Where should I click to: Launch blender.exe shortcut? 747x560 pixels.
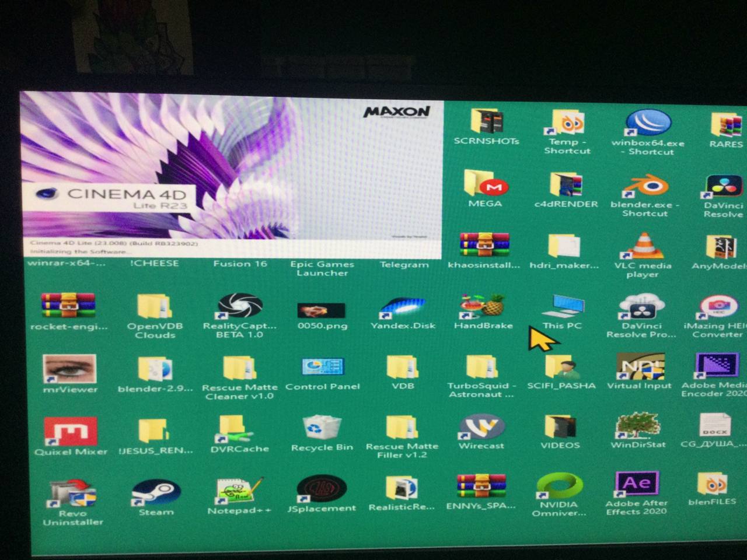click(645, 185)
